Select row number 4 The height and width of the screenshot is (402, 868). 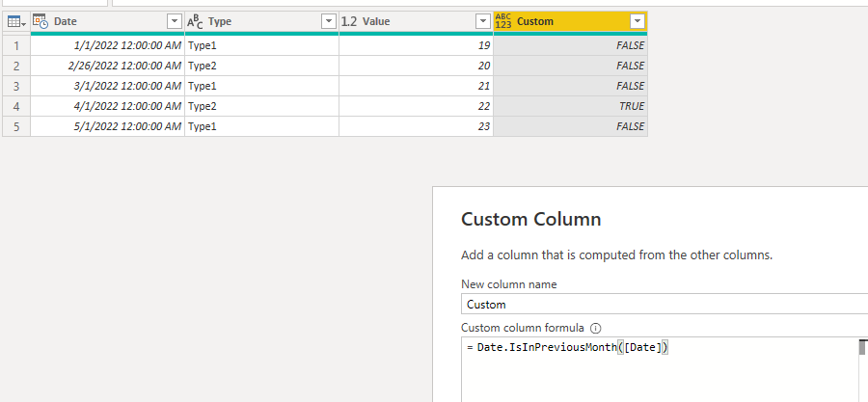coord(16,106)
